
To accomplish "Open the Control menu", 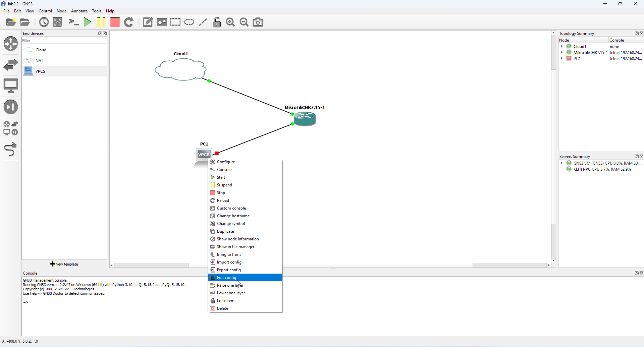I will pyautogui.click(x=45, y=11).
